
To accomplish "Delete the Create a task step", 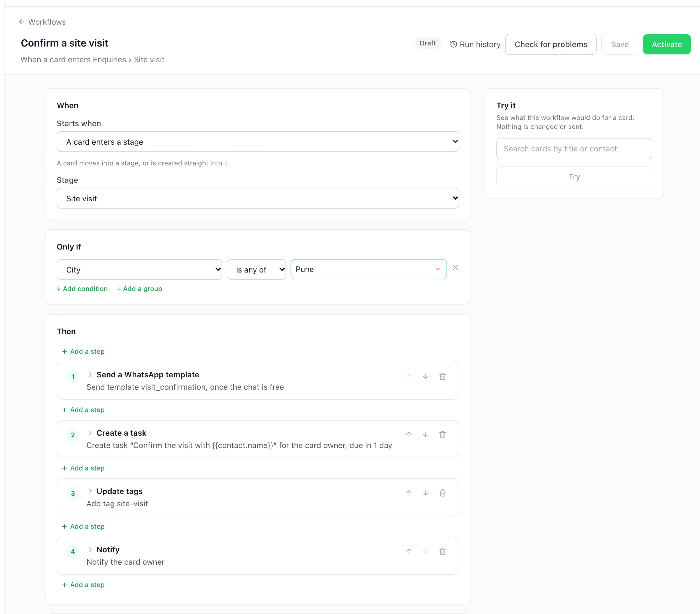I will [x=442, y=435].
